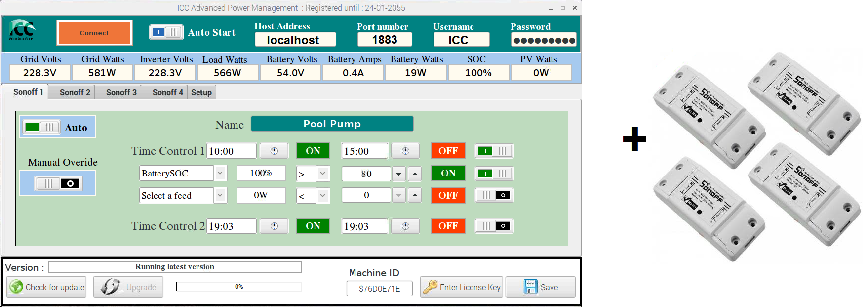This screenshot has width=868, height=308.
Task: Increase the threshold value 0
Action: (415, 196)
